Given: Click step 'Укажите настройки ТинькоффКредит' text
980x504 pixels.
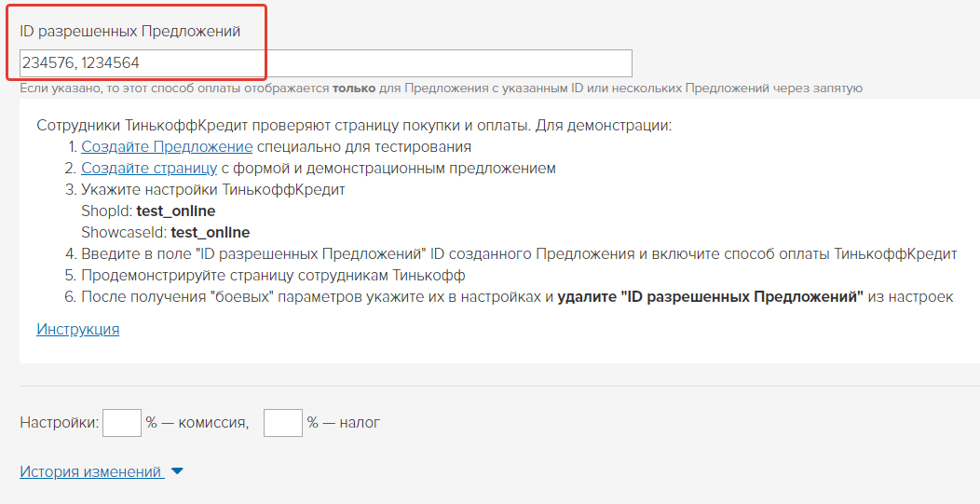Looking at the screenshot, I should click(213, 189).
